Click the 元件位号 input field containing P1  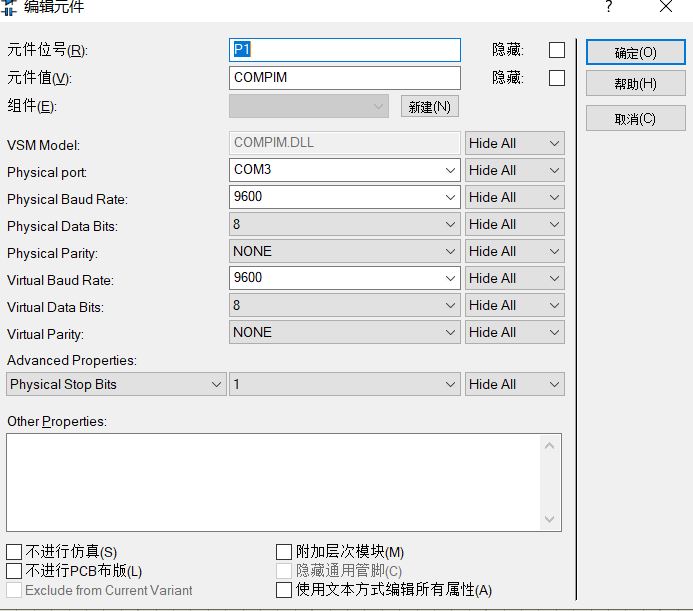pyautogui.click(x=345, y=50)
